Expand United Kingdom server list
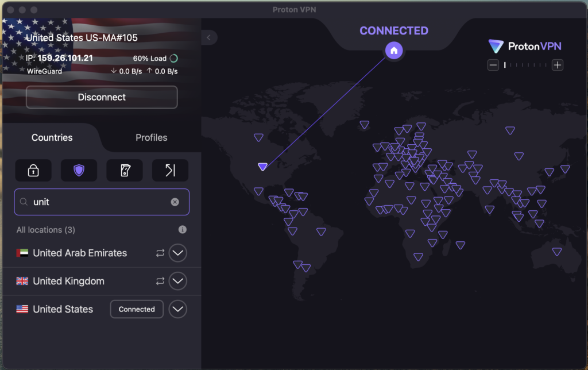Screen dimensions: 588x370 [x=178, y=281]
